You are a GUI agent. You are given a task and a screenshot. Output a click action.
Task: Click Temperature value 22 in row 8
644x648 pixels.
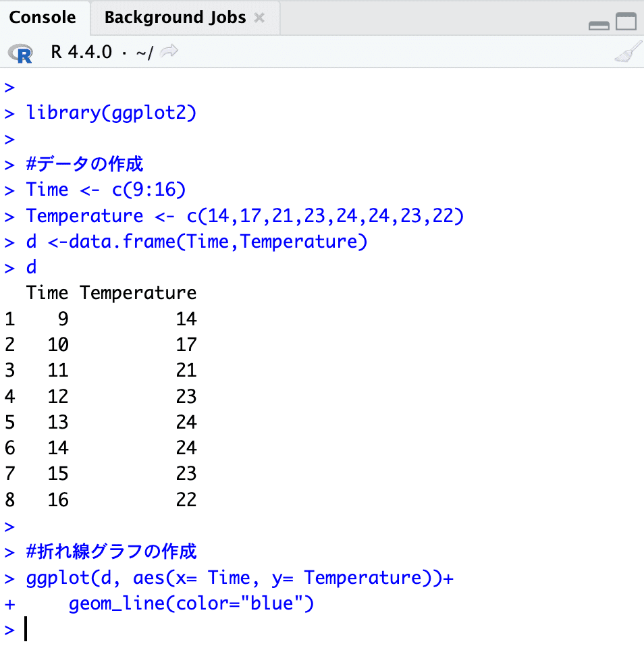[x=186, y=500]
